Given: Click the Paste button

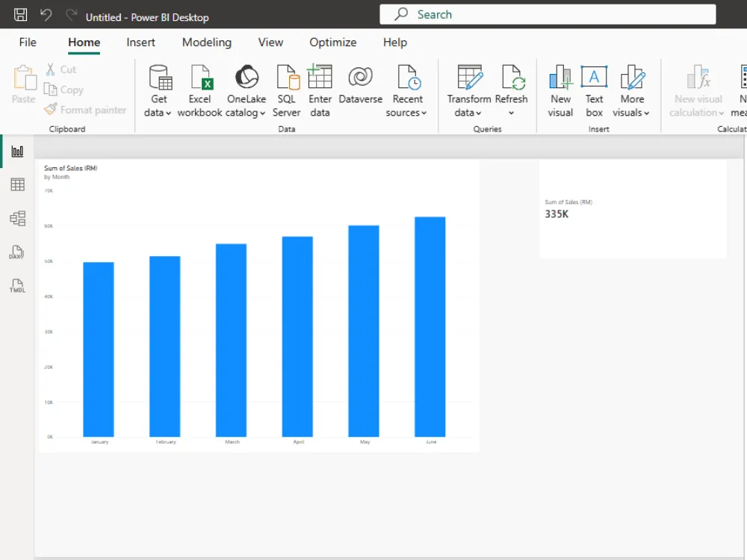Looking at the screenshot, I should pos(24,85).
